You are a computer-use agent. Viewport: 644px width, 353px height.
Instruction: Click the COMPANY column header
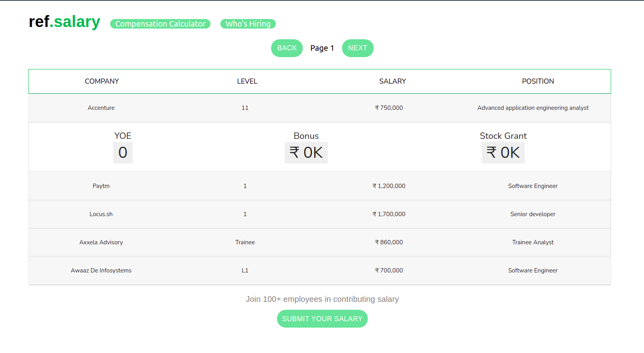102,81
